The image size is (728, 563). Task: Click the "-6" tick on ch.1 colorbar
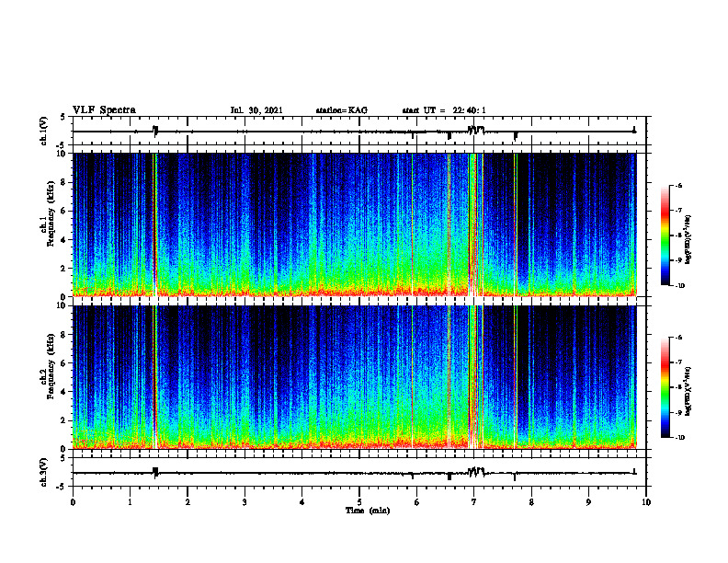[678, 185]
